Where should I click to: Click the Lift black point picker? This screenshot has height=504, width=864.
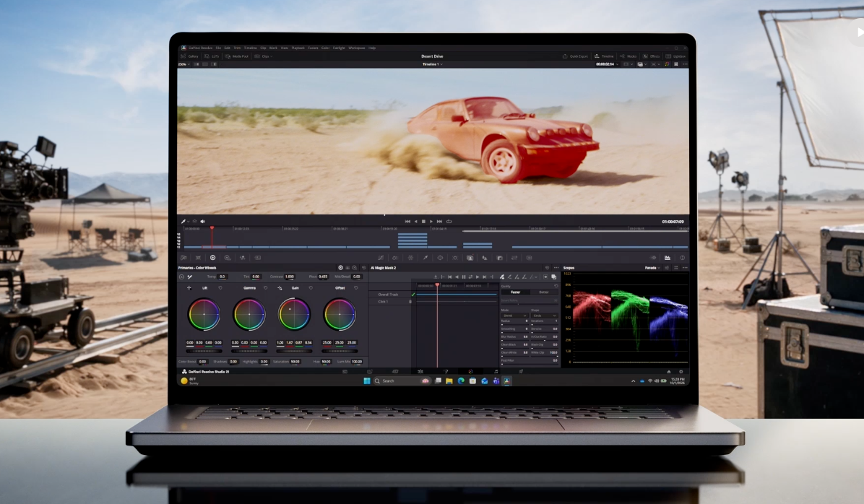189,288
